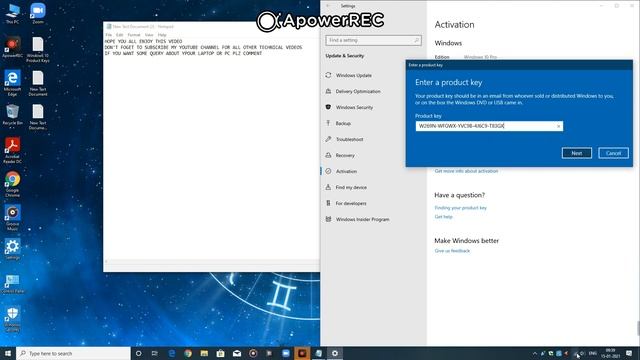Screen dimensions: 640x360
Task: Open Task View on taskbar
Action: click(x=155, y=353)
